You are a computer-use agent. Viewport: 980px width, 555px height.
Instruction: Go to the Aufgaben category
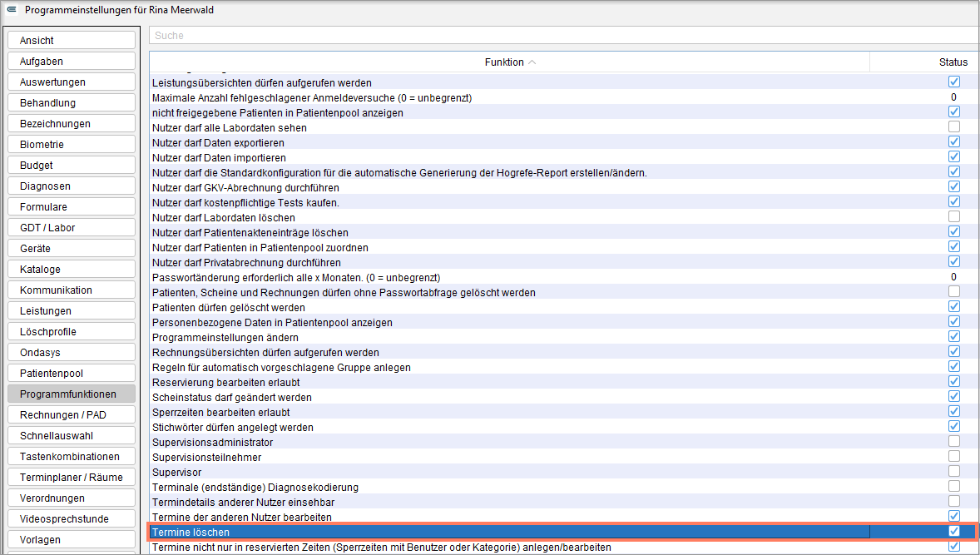[x=72, y=61]
